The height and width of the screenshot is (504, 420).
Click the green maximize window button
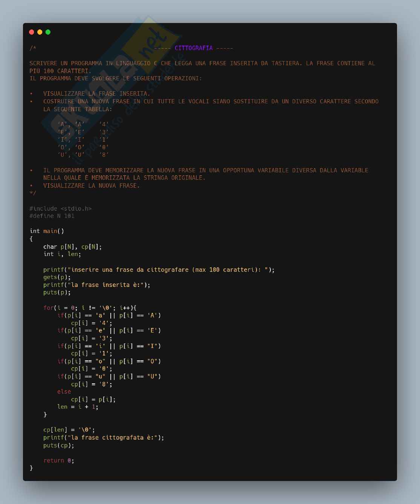point(48,32)
